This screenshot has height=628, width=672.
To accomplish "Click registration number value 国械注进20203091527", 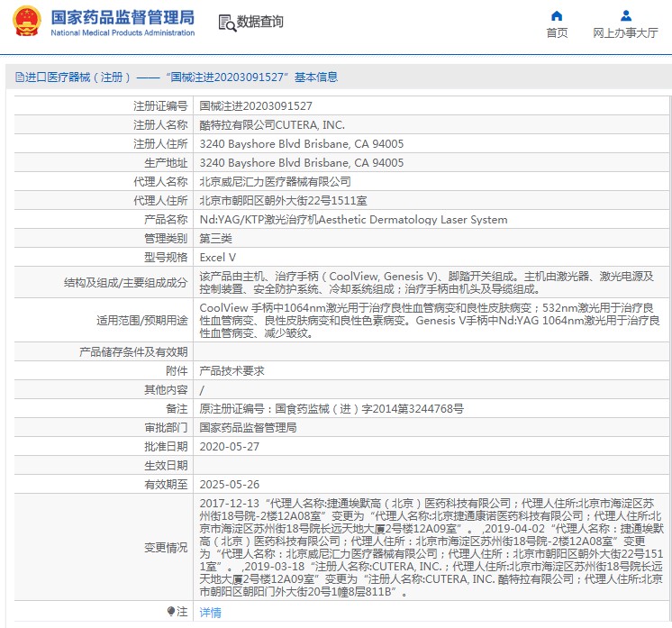I will pyautogui.click(x=256, y=106).
